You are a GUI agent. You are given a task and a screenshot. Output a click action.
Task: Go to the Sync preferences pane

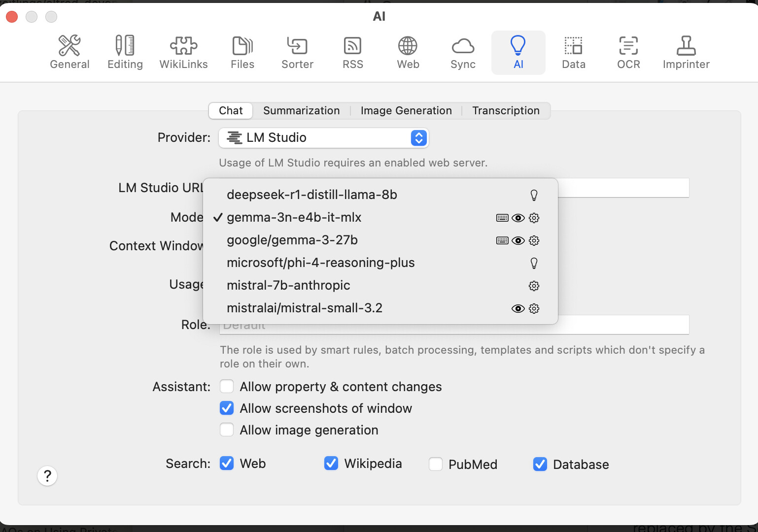point(463,52)
